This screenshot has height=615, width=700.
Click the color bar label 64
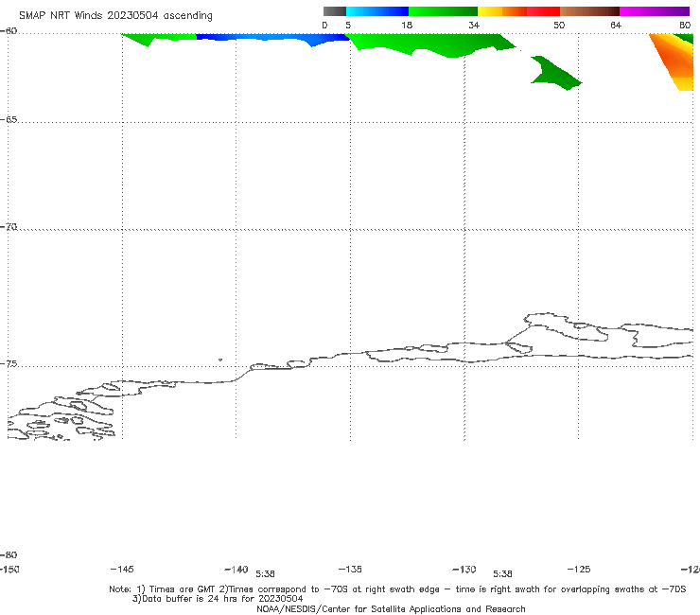tap(616, 26)
